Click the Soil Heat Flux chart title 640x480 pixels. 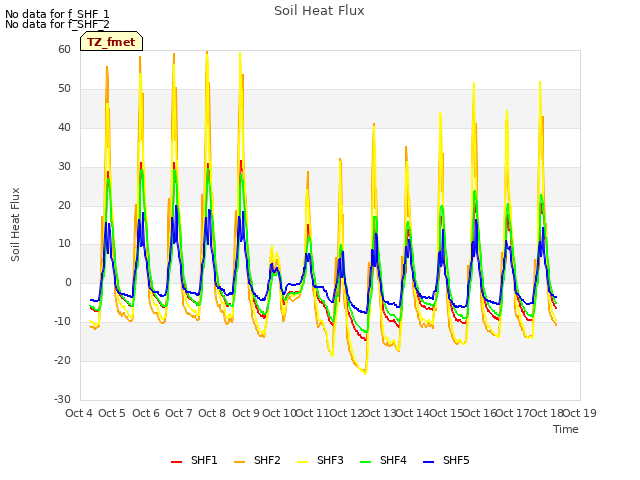[319, 11]
